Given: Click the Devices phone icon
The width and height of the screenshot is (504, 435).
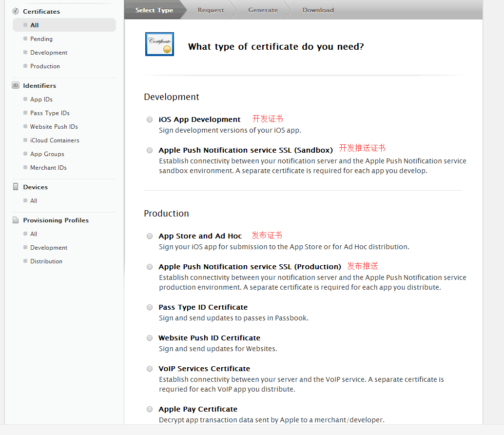Looking at the screenshot, I should pos(16,187).
